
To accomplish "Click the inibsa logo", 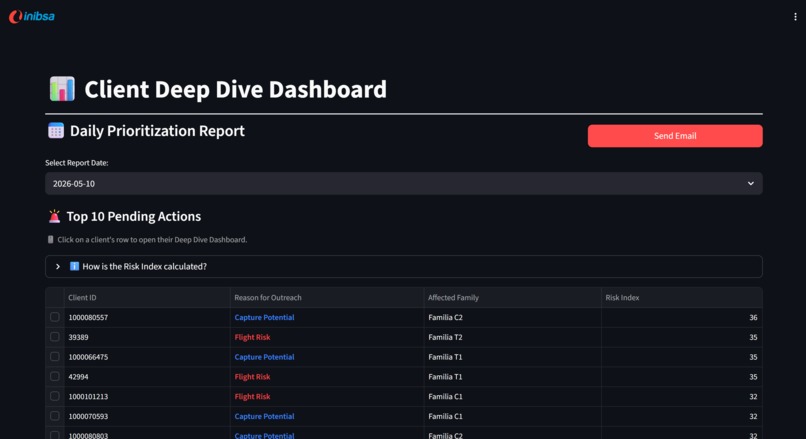I will tap(31, 16).
